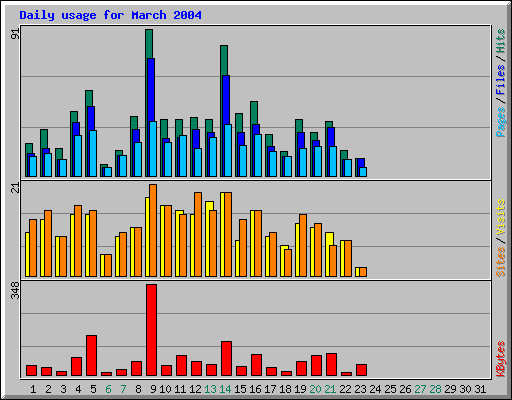Click the red KBytes bar for day 5
This screenshot has width=512, height=400.
click(91, 356)
